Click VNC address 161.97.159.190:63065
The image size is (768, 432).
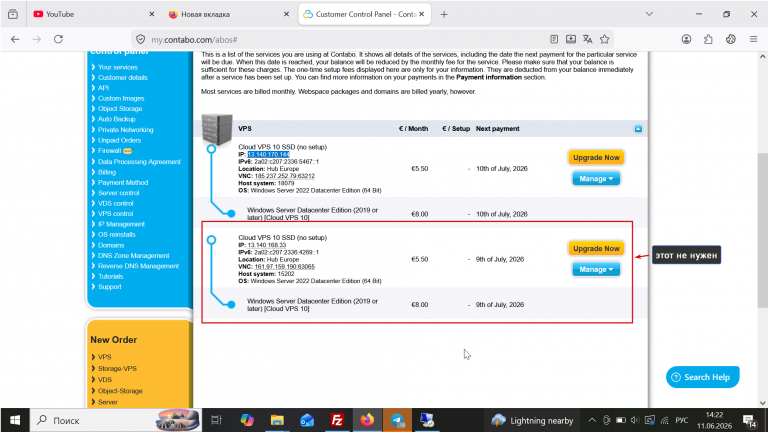pyautogui.click(x=285, y=267)
